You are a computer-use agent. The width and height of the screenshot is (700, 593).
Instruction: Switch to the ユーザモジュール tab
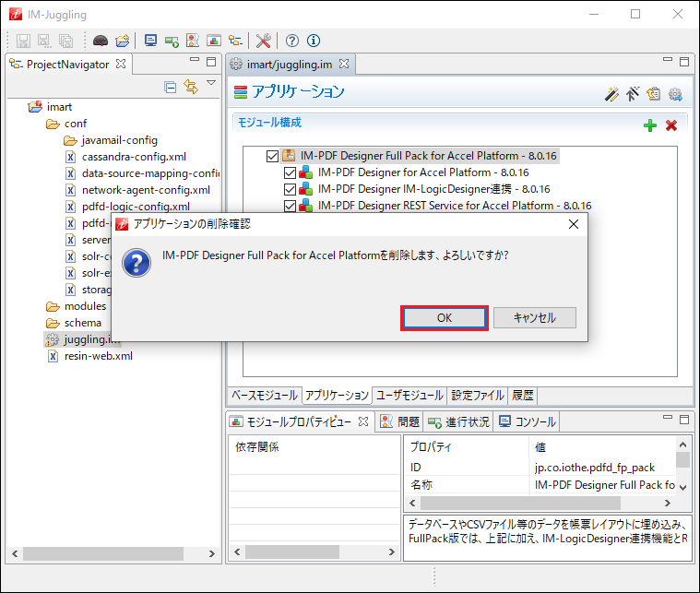pyautogui.click(x=409, y=396)
